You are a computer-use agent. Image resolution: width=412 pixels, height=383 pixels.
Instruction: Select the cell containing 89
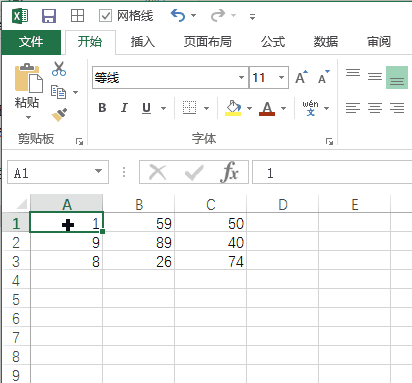click(x=139, y=242)
